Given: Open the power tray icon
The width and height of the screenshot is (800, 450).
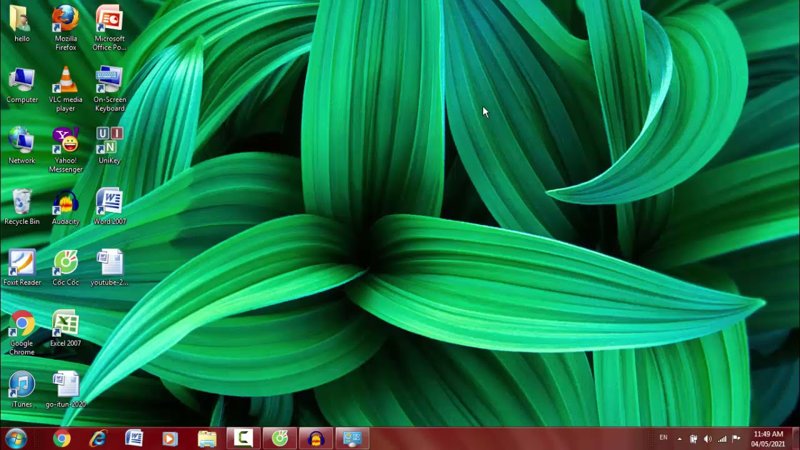Looking at the screenshot, I should coord(693,439).
